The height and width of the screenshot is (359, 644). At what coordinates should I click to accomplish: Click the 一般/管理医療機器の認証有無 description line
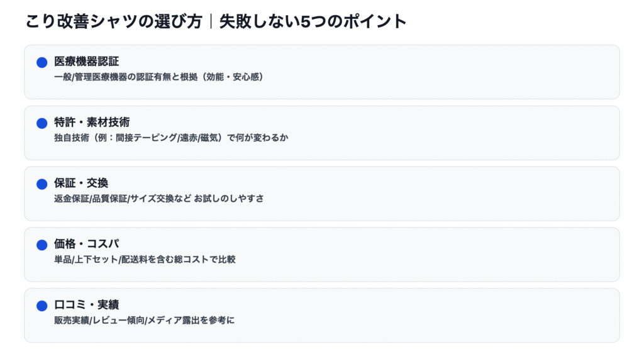(158, 77)
